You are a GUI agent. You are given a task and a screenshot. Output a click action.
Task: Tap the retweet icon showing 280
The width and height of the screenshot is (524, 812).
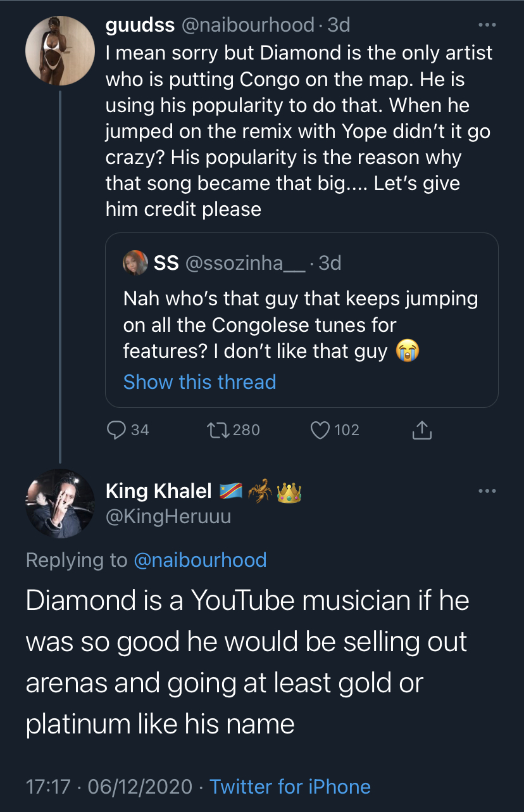(x=219, y=430)
